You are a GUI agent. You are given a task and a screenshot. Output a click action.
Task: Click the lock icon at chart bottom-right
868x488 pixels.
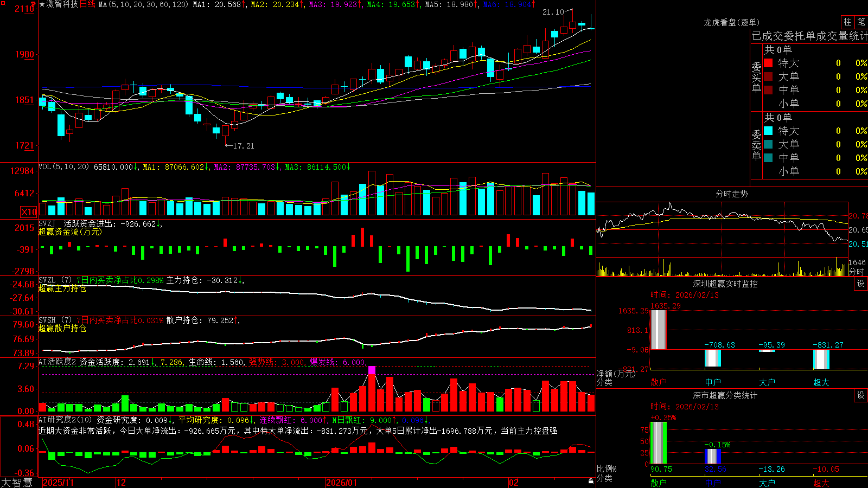[591, 481]
